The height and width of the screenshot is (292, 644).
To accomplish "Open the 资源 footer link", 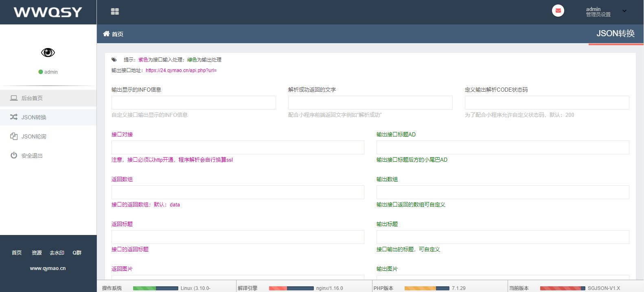I will 37,253.
